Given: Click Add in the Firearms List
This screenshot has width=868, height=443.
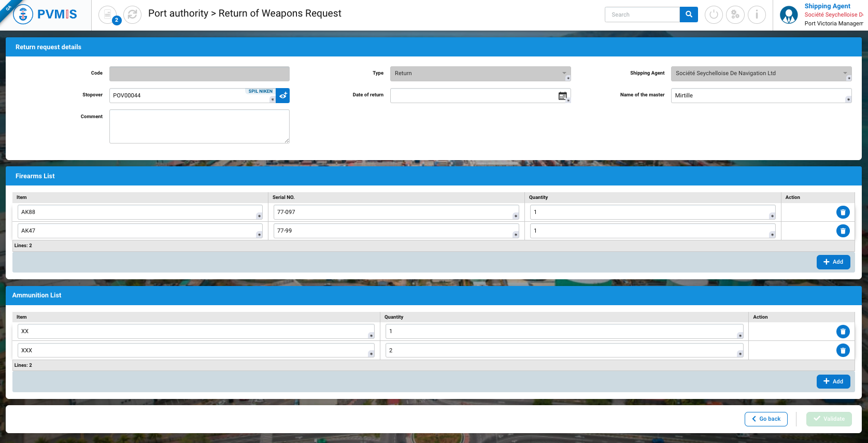Looking at the screenshot, I should (x=833, y=262).
